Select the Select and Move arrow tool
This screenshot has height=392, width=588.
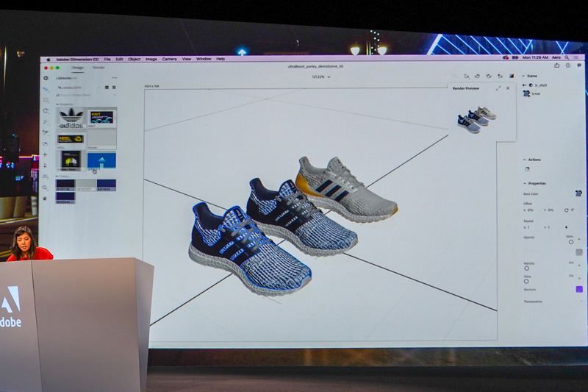46,89
